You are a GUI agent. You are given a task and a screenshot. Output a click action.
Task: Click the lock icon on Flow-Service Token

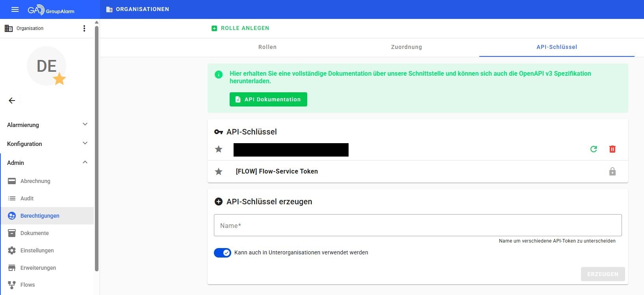coord(612,172)
